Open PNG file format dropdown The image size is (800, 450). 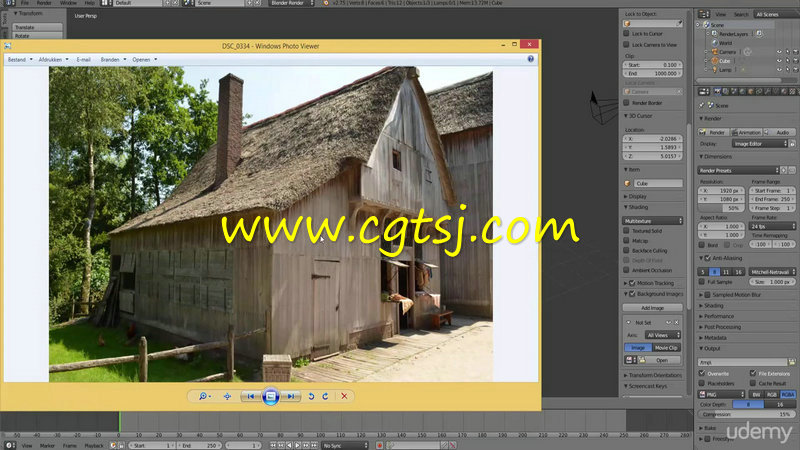721,394
